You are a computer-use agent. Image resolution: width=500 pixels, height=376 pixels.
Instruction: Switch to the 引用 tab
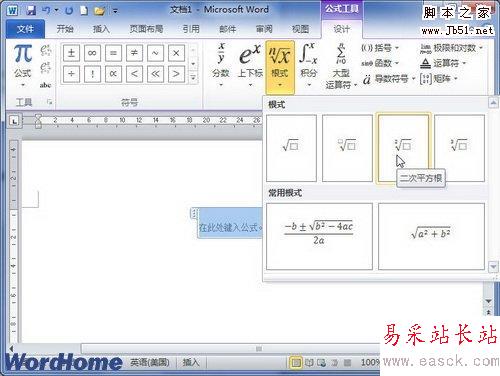191,29
